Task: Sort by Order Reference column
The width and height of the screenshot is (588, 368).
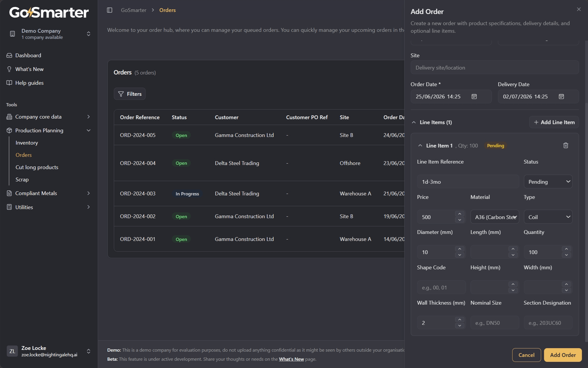Action: [140, 117]
